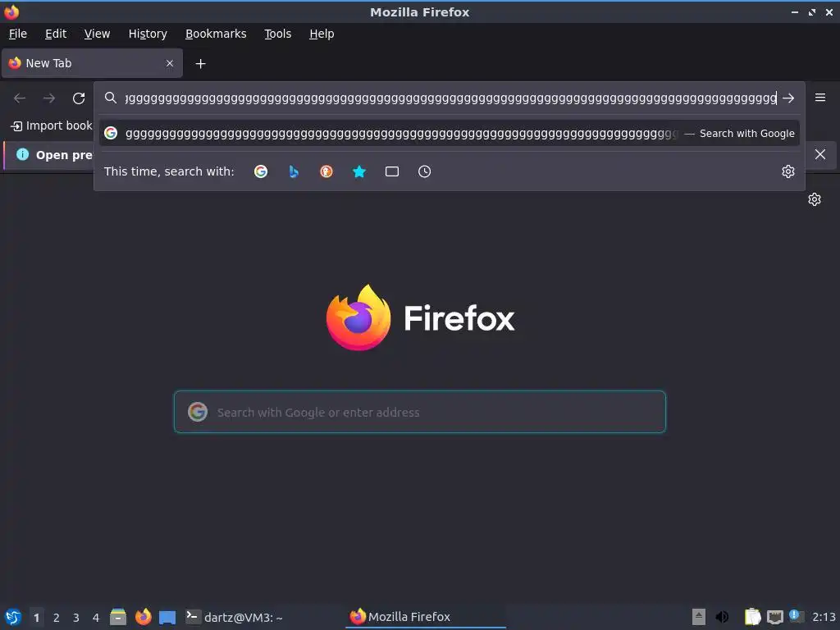
Task: Reload the current page
Action: (79, 98)
